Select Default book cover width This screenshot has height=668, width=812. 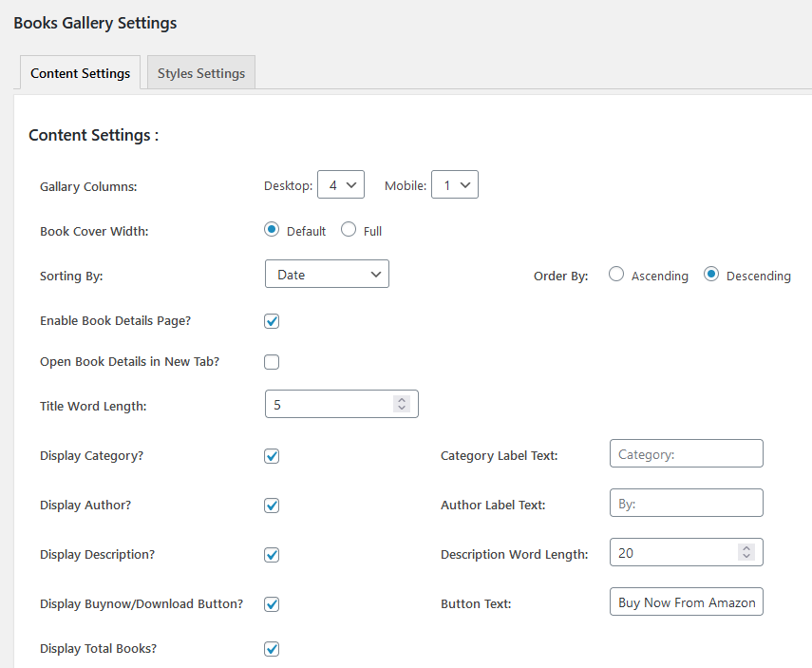(272, 230)
